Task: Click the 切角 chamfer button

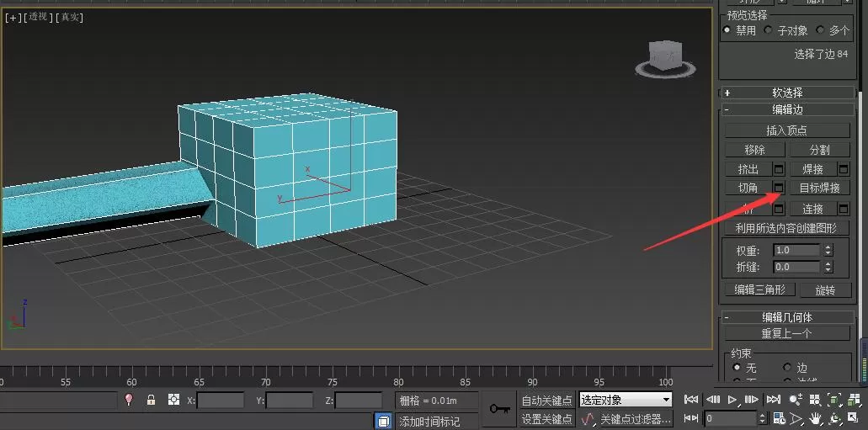Action: [748, 188]
